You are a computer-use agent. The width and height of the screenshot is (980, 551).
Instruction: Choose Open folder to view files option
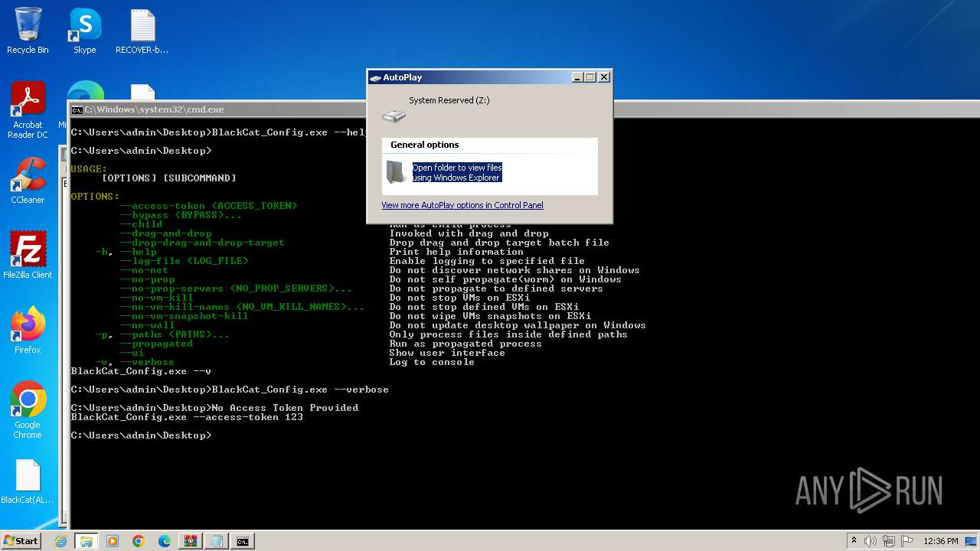[x=457, y=172]
